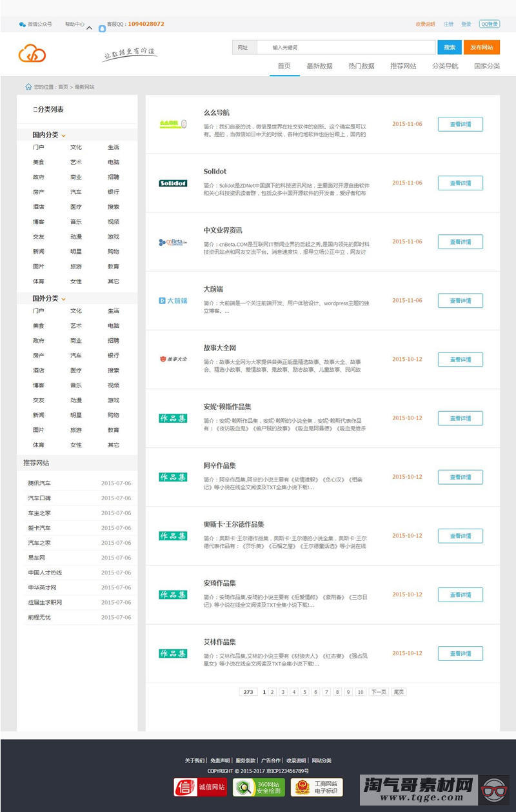
Task: Open the 大前端 site logo
Action: (x=173, y=301)
